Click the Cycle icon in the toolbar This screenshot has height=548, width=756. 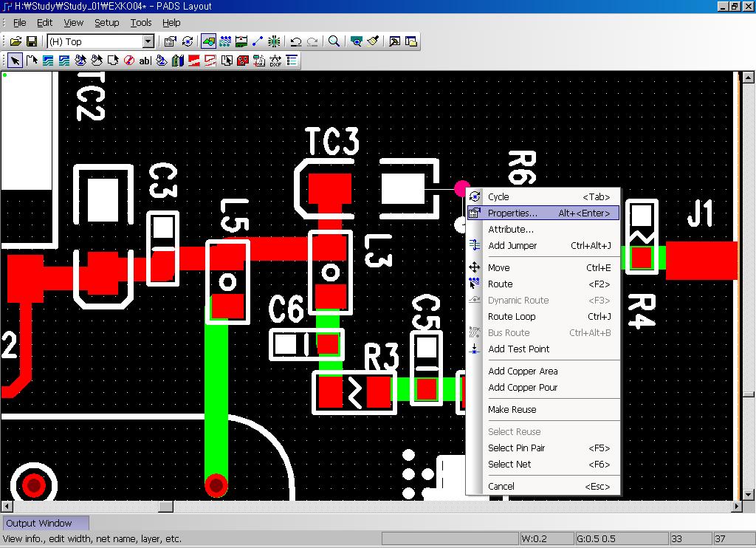[188, 41]
